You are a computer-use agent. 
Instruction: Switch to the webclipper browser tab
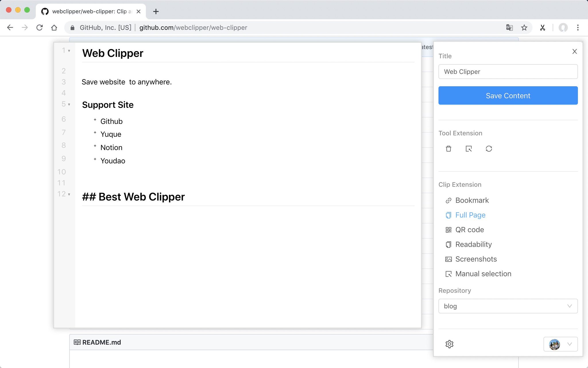(89, 11)
